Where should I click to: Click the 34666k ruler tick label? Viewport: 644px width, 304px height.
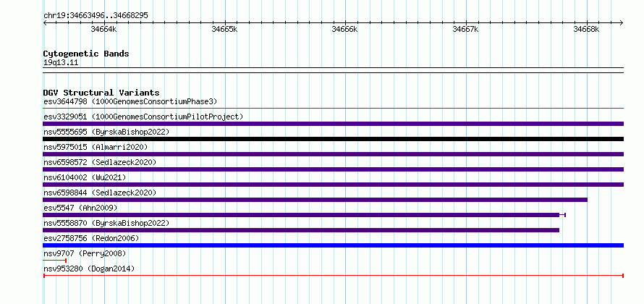344,29
